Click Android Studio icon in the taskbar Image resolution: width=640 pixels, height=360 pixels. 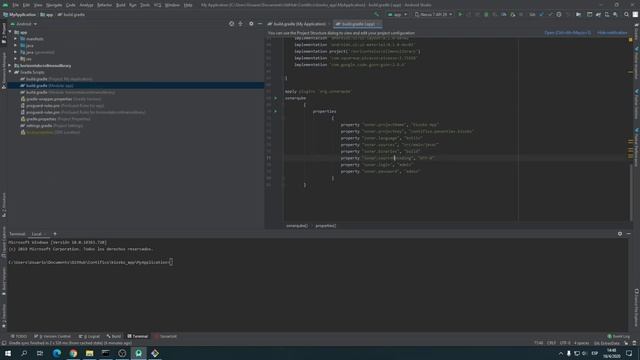pos(138,353)
